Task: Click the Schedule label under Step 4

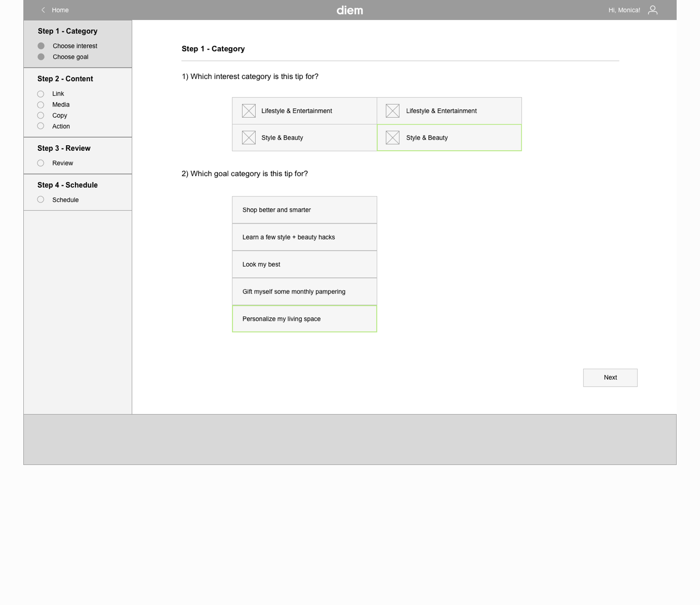Action: click(x=65, y=200)
